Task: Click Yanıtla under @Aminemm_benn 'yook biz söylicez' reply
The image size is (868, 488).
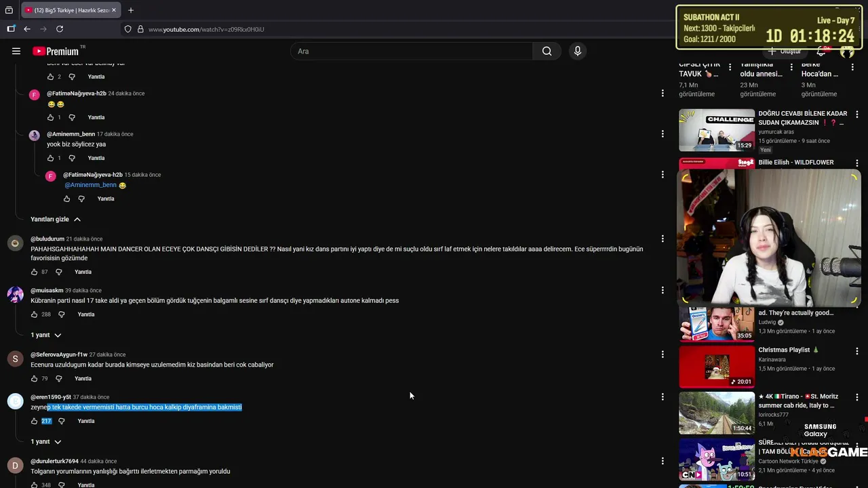Action: tap(96, 158)
